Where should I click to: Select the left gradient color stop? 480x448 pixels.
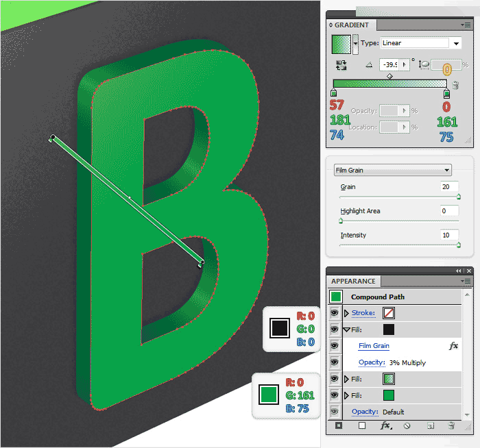(x=334, y=92)
